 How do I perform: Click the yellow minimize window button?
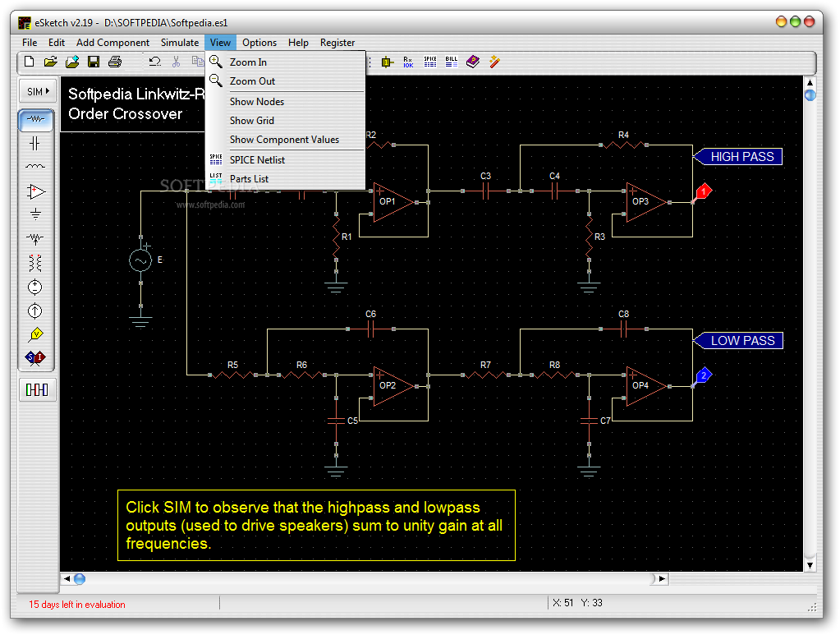coord(781,21)
